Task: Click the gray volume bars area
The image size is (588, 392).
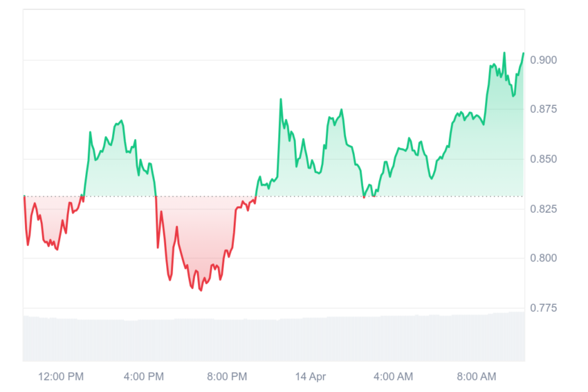Action: tap(274, 337)
